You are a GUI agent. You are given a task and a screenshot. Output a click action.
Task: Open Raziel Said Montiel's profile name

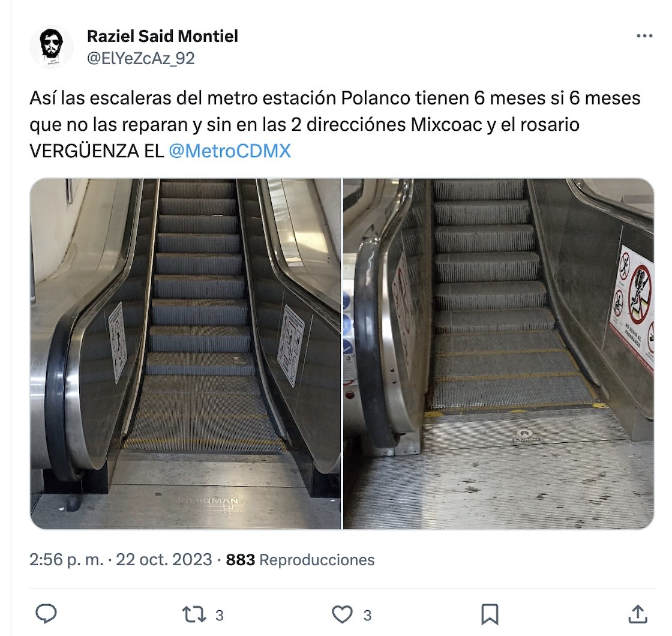pos(163,36)
